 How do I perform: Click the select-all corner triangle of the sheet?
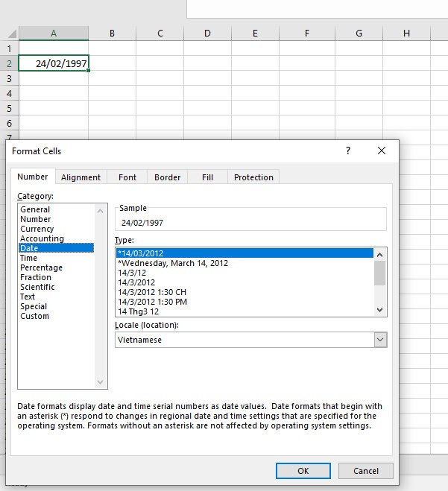click(12, 34)
